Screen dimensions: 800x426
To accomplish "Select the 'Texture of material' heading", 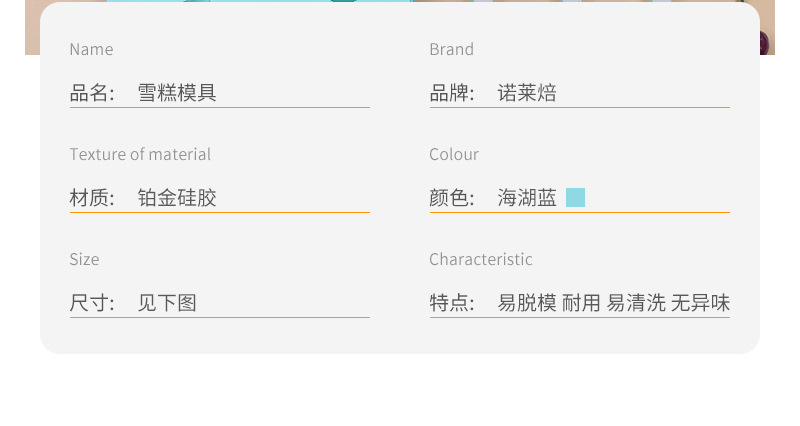I will 140,154.
